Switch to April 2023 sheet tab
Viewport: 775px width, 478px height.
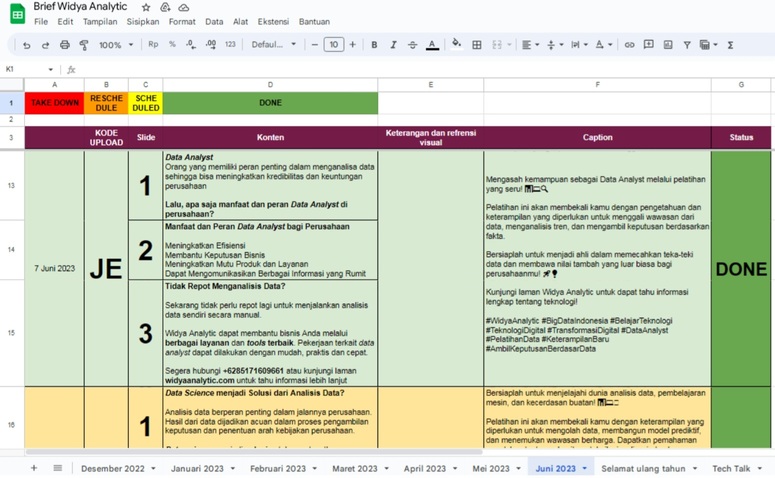point(425,469)
